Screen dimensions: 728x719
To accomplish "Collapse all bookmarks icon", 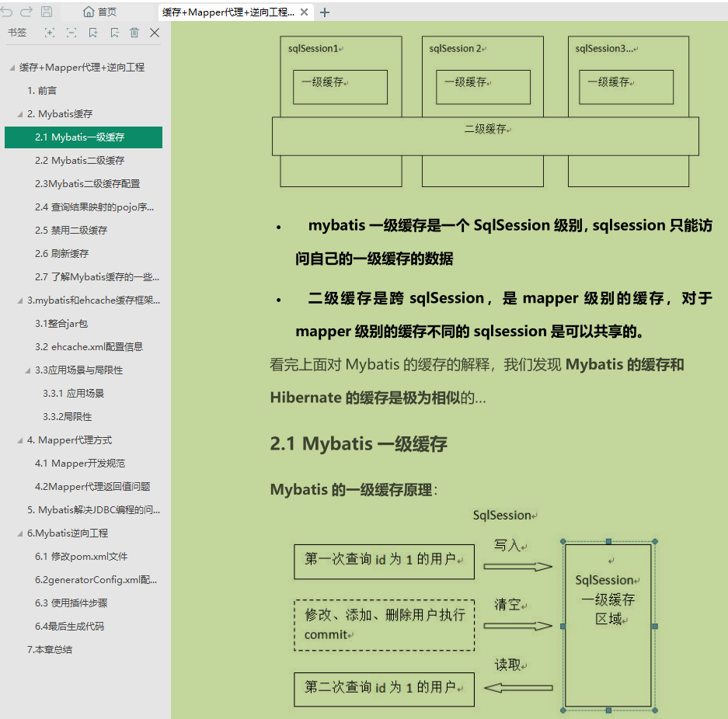I will coord(71,33).
